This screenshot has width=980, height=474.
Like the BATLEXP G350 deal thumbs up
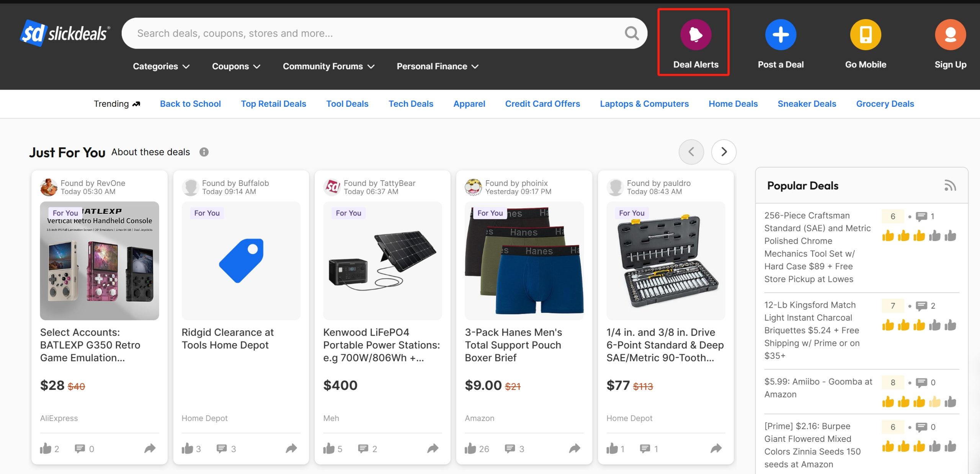[46, 448]
